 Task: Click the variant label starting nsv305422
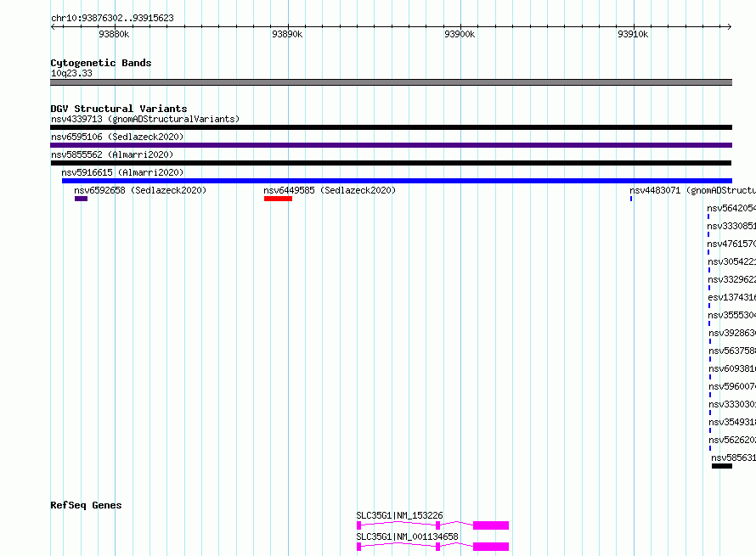732,261
